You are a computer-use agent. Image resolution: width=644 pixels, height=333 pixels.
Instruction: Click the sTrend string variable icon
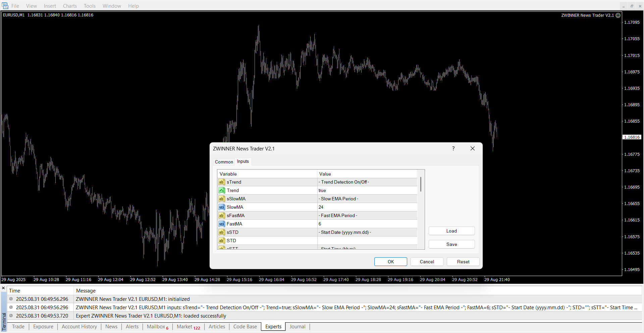(x=222, y=182)
